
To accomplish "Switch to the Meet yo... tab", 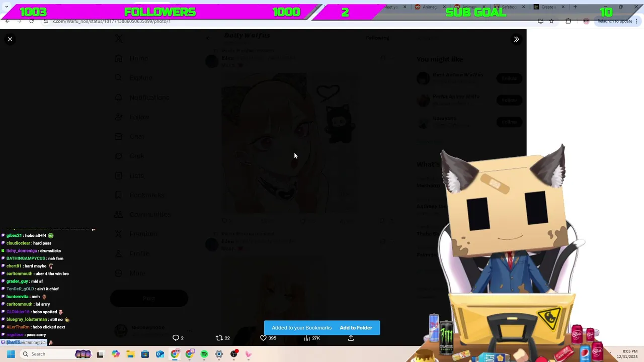I will [392, 7].
